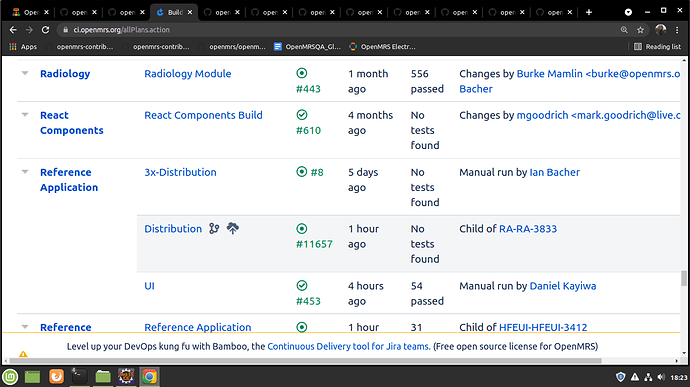Click the React Components Build success icon
Image resolution: width=690 pixels, height=387 pixels.
pos(302,115)
